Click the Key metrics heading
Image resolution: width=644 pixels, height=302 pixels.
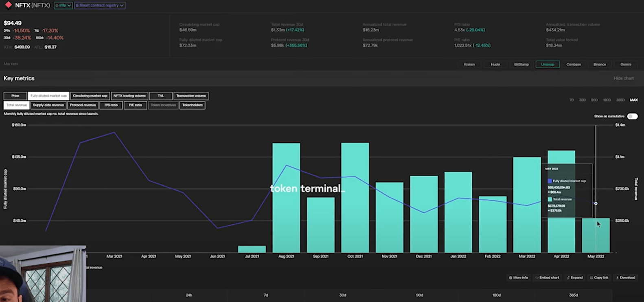(x=19, y=78)
